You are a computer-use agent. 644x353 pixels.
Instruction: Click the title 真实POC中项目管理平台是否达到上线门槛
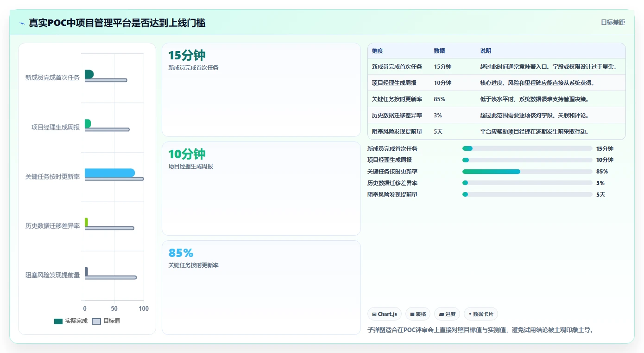click(x=117, y=23)
